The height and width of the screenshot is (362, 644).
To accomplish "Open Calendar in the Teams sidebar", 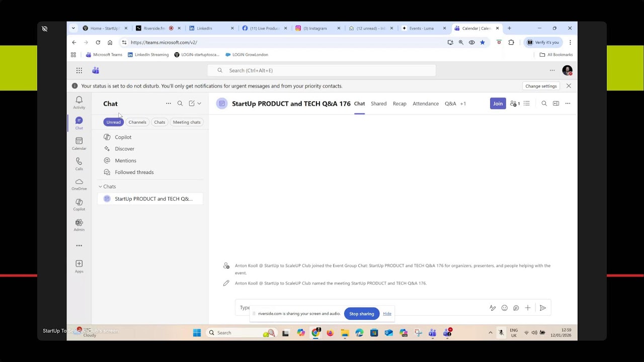I will click(79, 143).
